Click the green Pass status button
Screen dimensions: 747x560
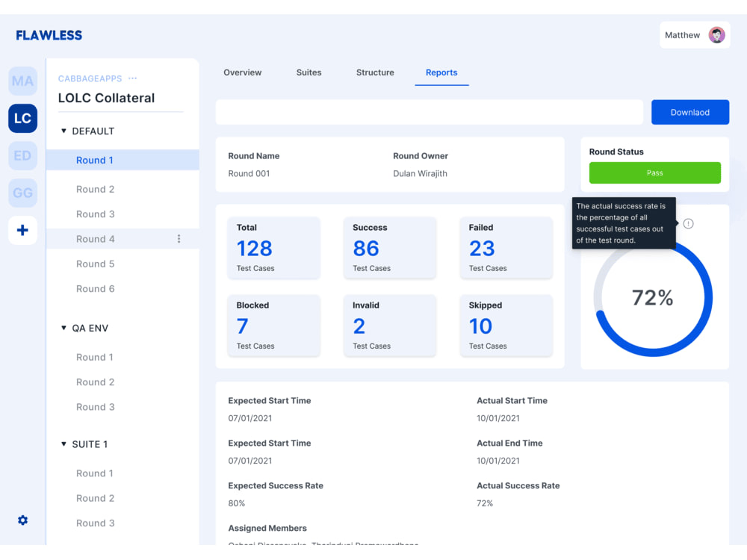pos(654,173)
